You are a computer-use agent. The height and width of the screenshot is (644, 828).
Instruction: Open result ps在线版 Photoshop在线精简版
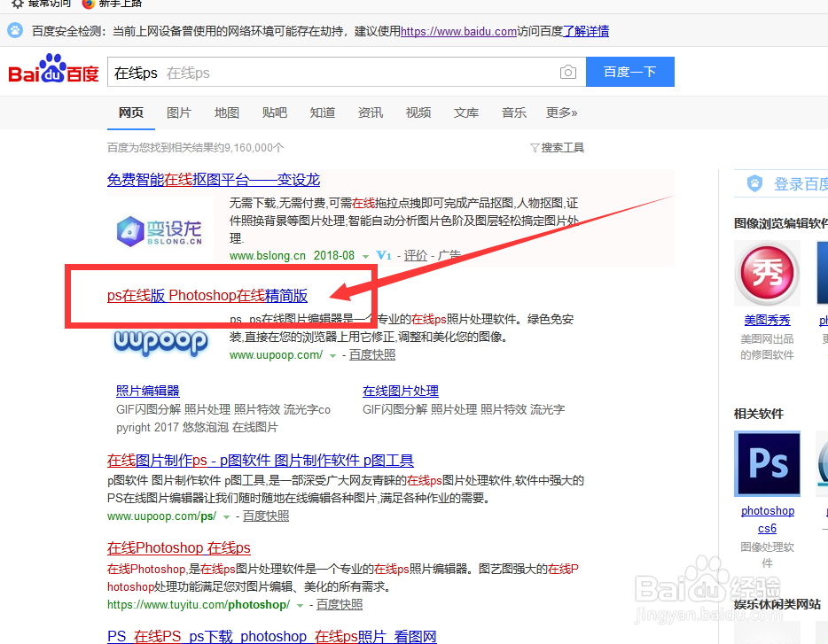(x=207, y=296)
